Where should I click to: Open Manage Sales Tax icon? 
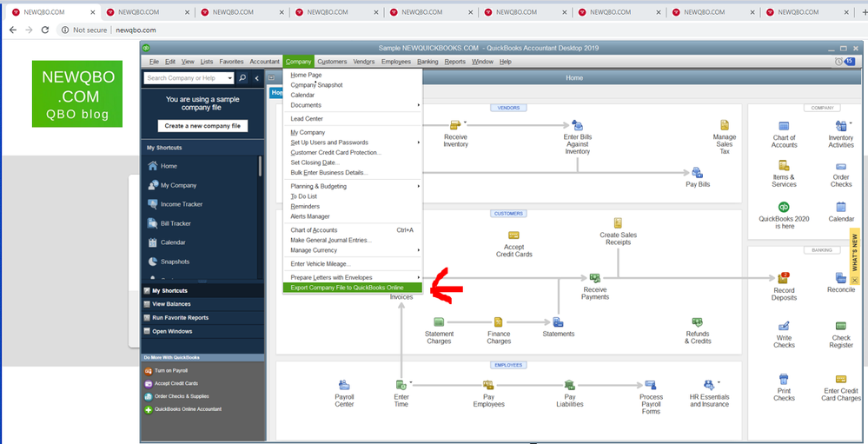coord(725,126)
